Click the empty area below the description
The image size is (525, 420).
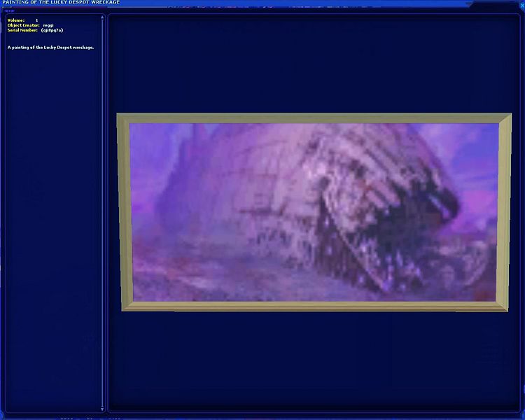point(52,210)
